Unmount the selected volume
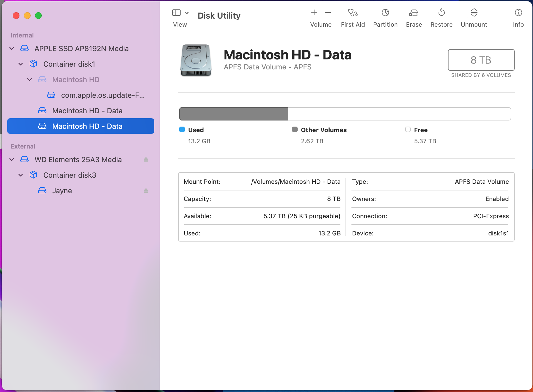 (474, 12)
